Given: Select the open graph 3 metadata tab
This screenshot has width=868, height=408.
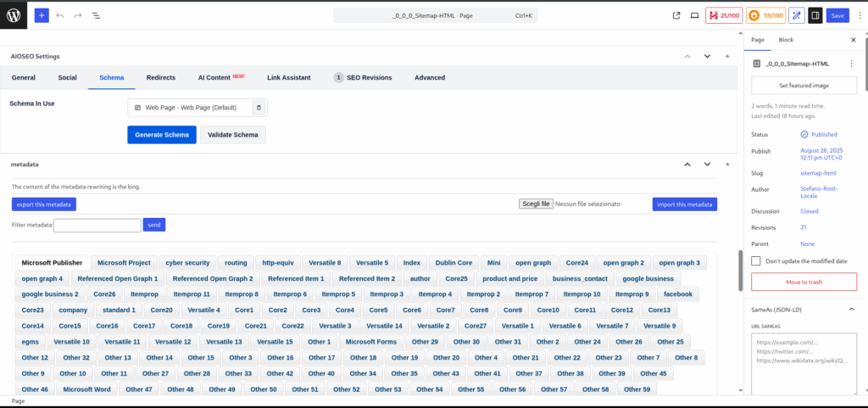Looking at the screenshot, I should point(679,262).
